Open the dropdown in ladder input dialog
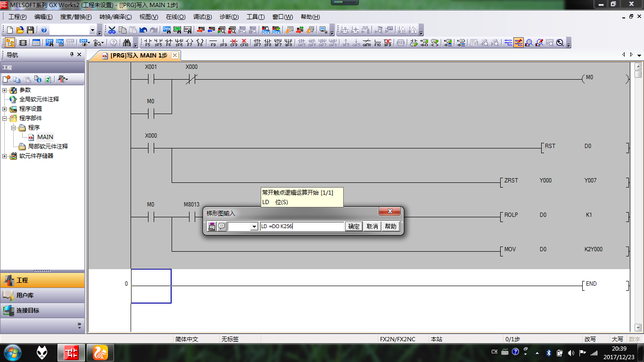Screen dimensions: 644x362 (254, 227)
